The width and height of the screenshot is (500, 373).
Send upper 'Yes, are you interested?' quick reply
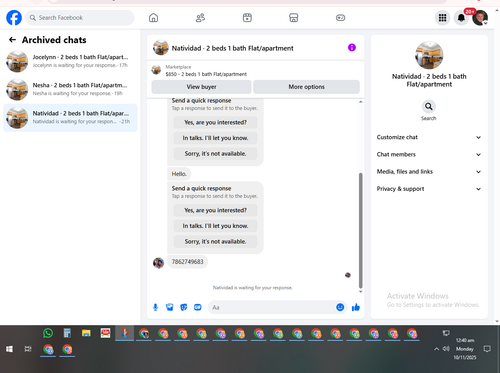click(x=215, y=122)
